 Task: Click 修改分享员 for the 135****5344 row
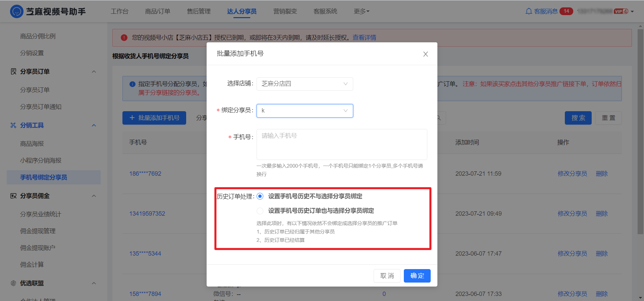click(x=572, y=254)
